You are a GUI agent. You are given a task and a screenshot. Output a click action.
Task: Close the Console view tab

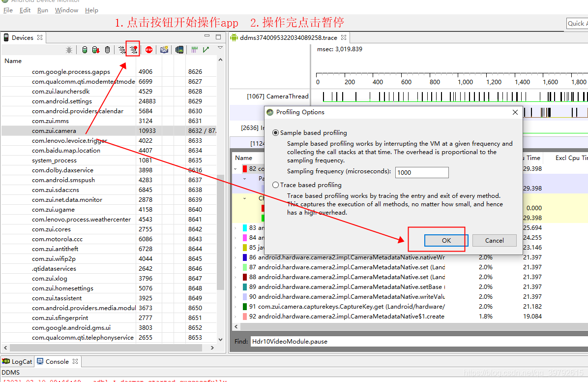coord(75,361)
